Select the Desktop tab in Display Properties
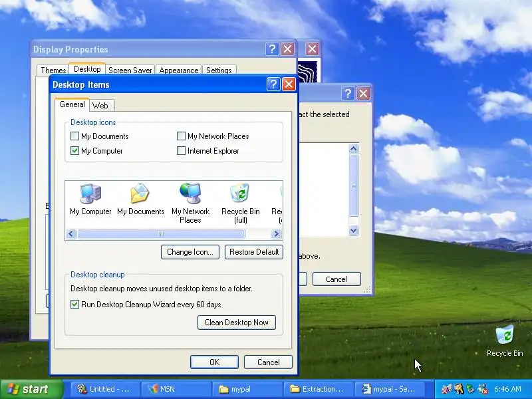Screen dimensions: 532x399 pos(87,69)
